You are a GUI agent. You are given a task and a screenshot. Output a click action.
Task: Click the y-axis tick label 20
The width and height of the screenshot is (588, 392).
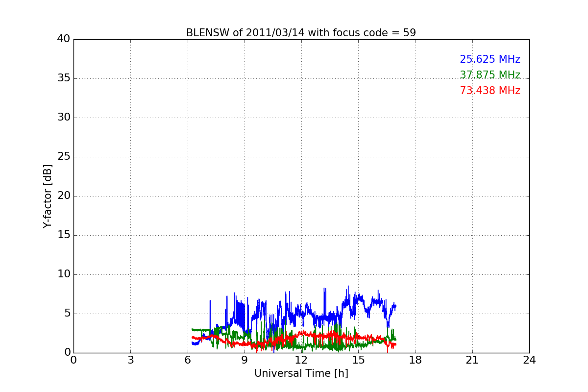pos(64,196)
